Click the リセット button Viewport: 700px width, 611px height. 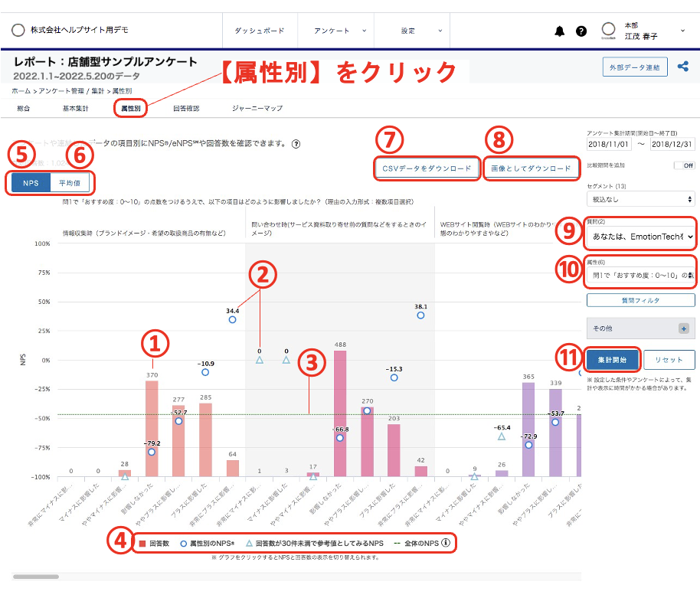(x=669, y=360)
